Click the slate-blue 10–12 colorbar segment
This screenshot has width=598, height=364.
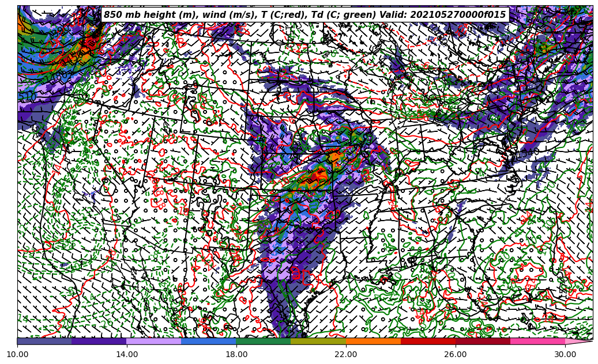click(44, 341)
